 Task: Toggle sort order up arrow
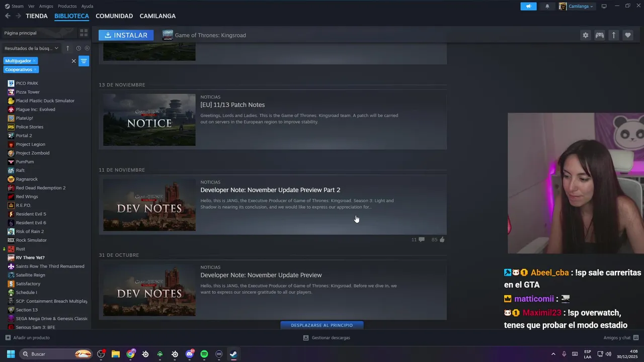(67, 48)
